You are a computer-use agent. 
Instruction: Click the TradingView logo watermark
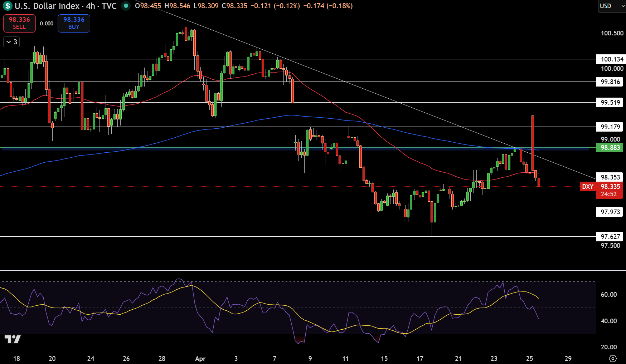click(13, 339)
